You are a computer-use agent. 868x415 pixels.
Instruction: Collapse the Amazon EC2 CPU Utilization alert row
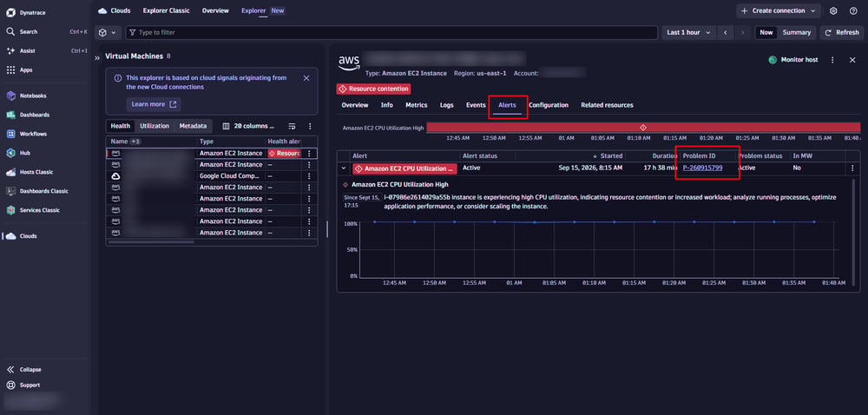(x=343, y=168)
